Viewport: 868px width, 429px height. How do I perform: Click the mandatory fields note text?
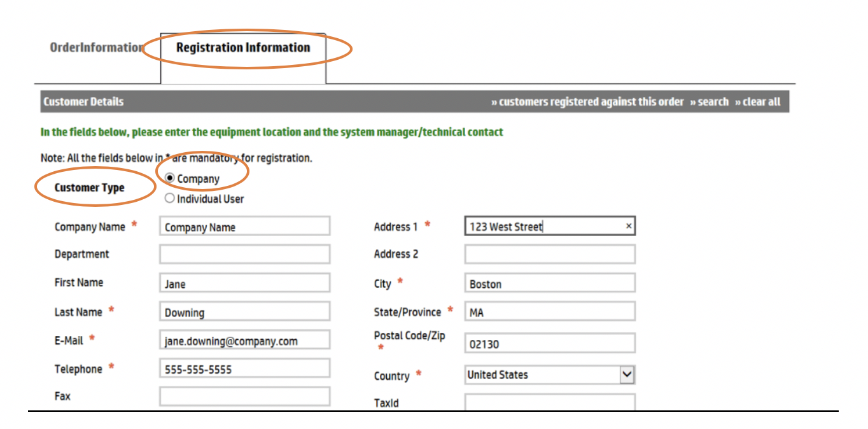(176, 158)
